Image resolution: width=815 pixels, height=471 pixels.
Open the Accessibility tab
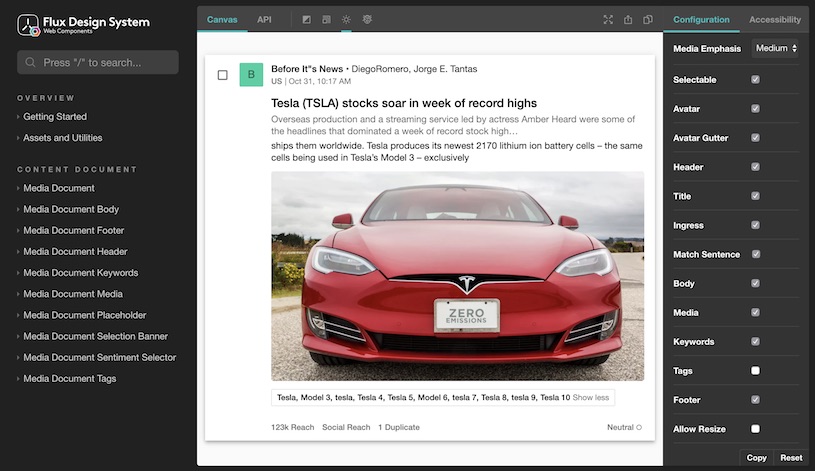774,20
